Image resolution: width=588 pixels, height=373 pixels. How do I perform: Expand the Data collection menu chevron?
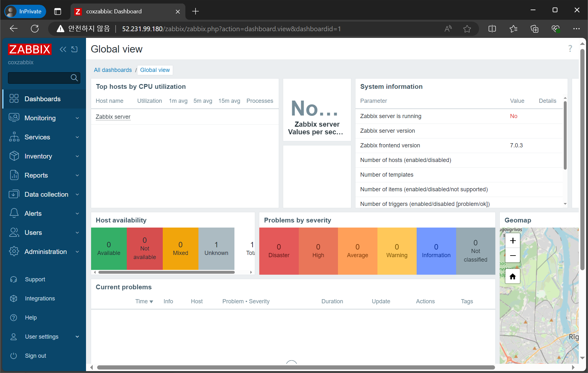tap(77, 194)
